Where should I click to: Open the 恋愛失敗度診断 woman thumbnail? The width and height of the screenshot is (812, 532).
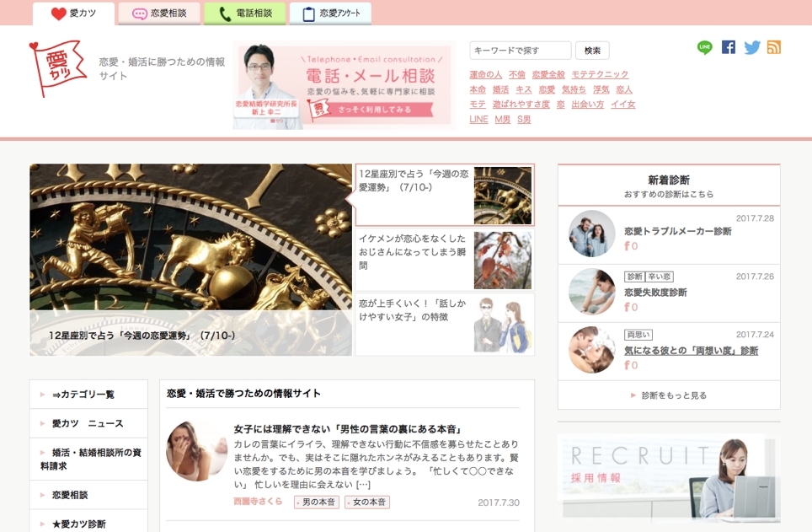(x=592, y=292)
